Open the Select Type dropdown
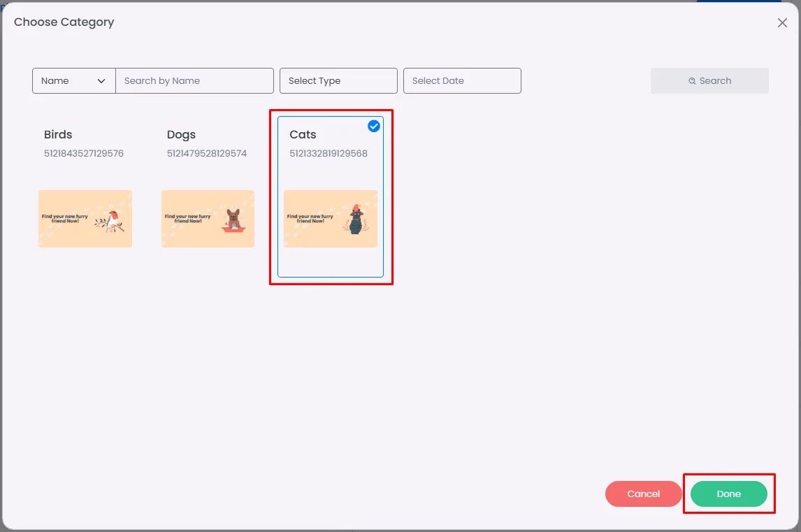This screenshot has height=532, width=801. coord(338,81)
